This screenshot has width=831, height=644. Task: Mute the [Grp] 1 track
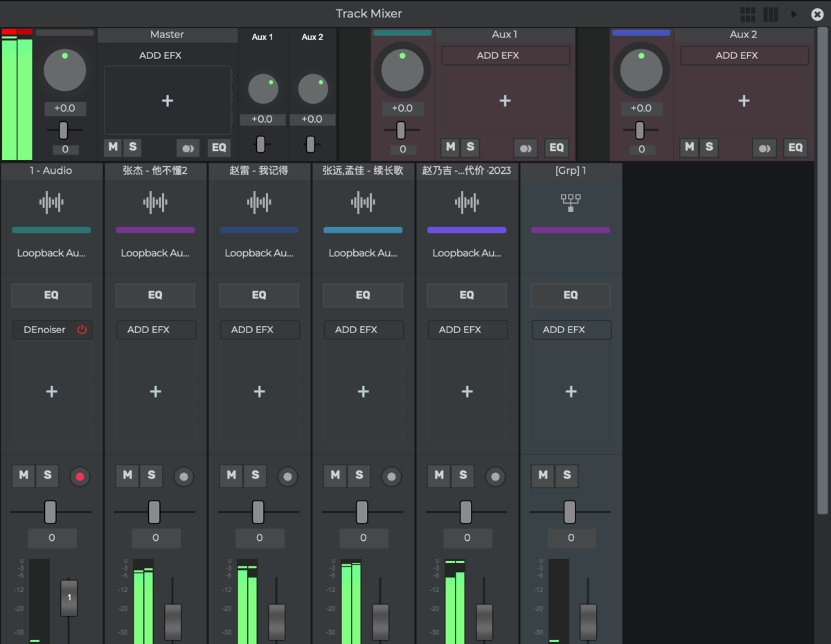click(543, 475)
